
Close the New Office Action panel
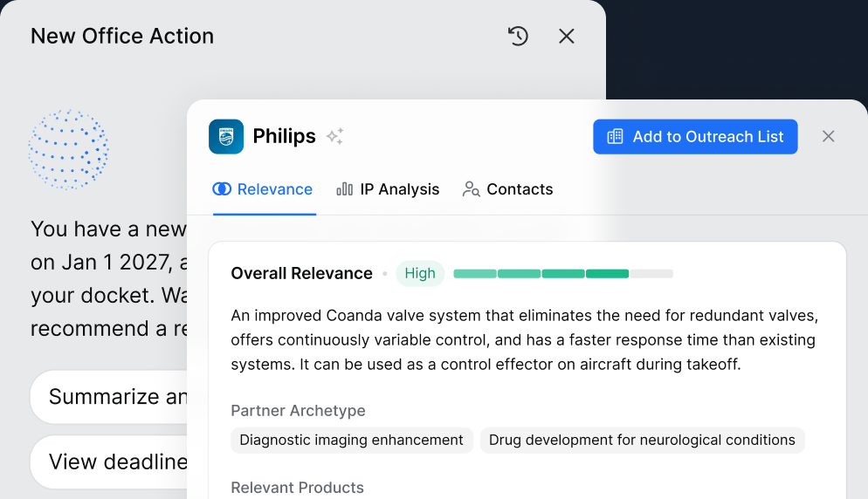pos(567,37)
